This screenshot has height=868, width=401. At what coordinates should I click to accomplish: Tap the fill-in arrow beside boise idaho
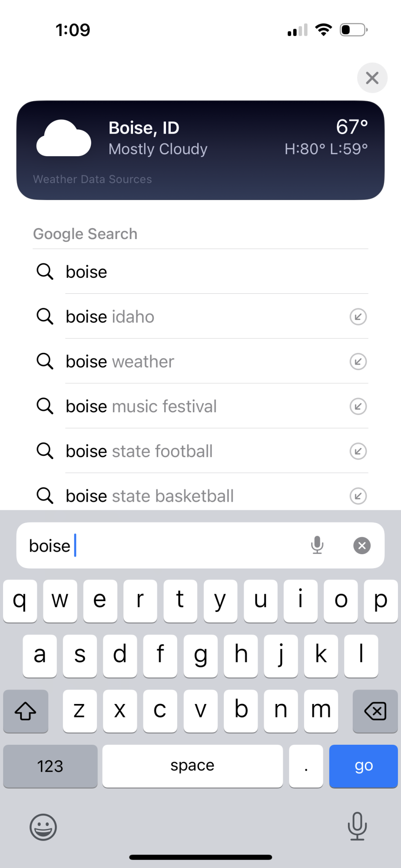point(358,317)
